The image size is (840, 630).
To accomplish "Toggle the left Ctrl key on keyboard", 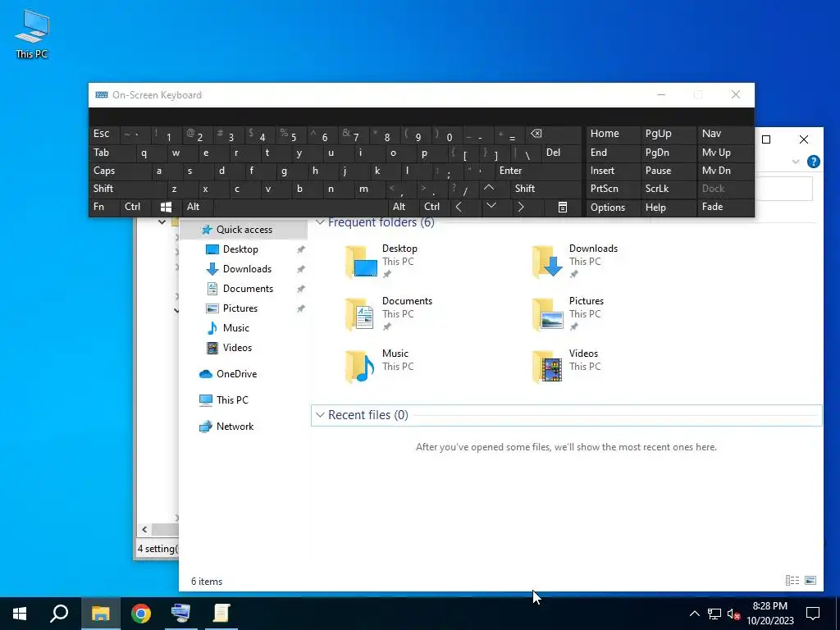I will tap(135, 208).
